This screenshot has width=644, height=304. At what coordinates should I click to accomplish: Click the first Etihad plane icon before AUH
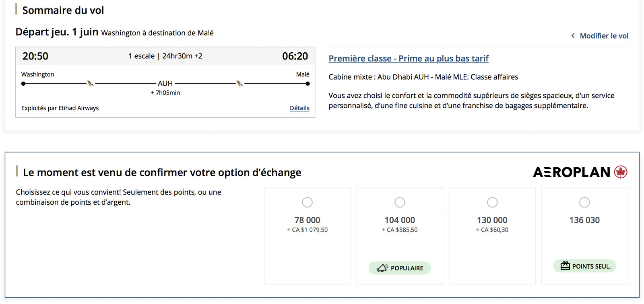pos(91,84)
